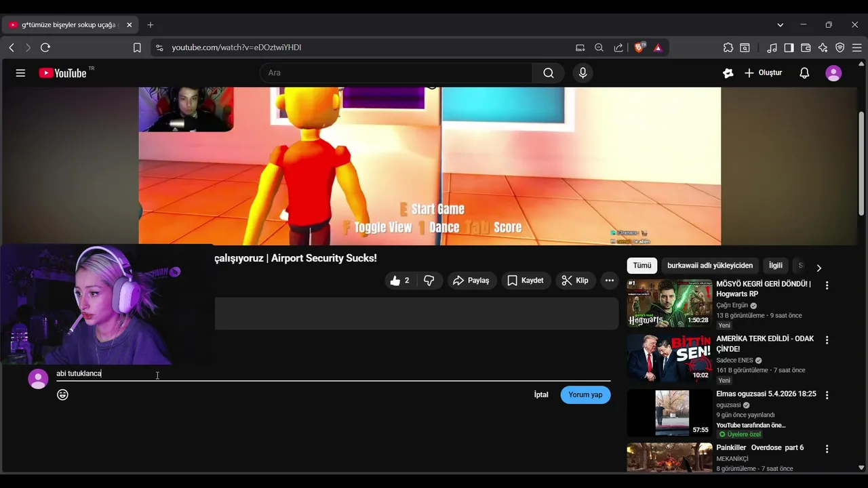
Task: Open Leo AI sparkle icon
Action: tap(823, 47)
